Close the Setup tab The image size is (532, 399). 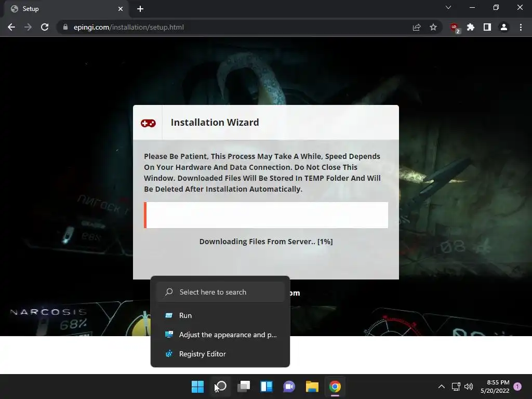tap(121, 9)
